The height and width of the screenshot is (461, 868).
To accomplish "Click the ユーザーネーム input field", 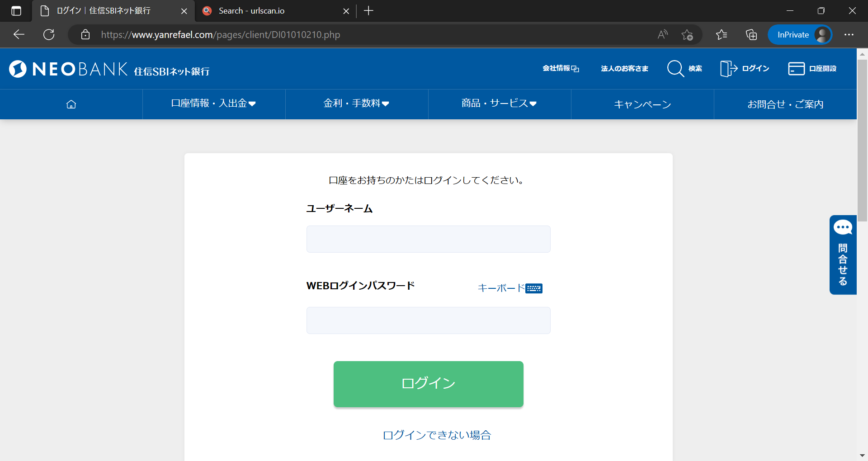I will pyautogui.click(x=429, y=239).
